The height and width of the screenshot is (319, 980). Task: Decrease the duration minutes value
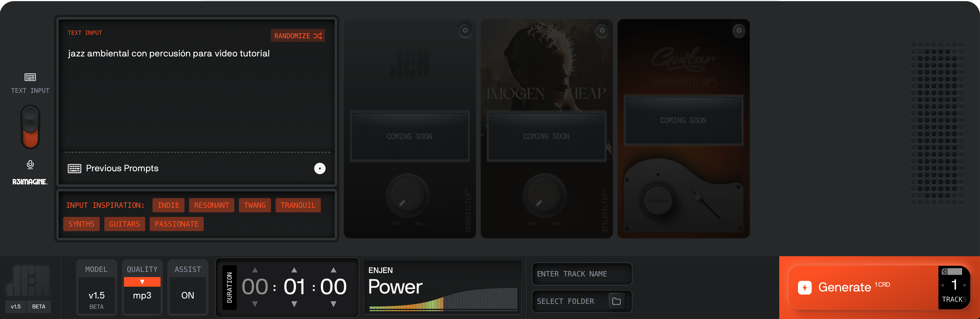click(294, 304)
